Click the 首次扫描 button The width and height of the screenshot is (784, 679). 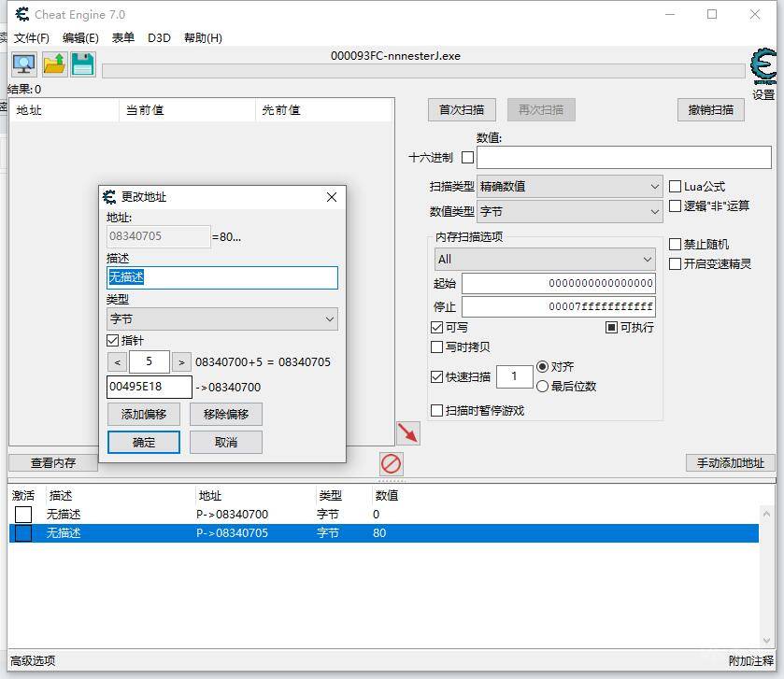click(462, 110)
